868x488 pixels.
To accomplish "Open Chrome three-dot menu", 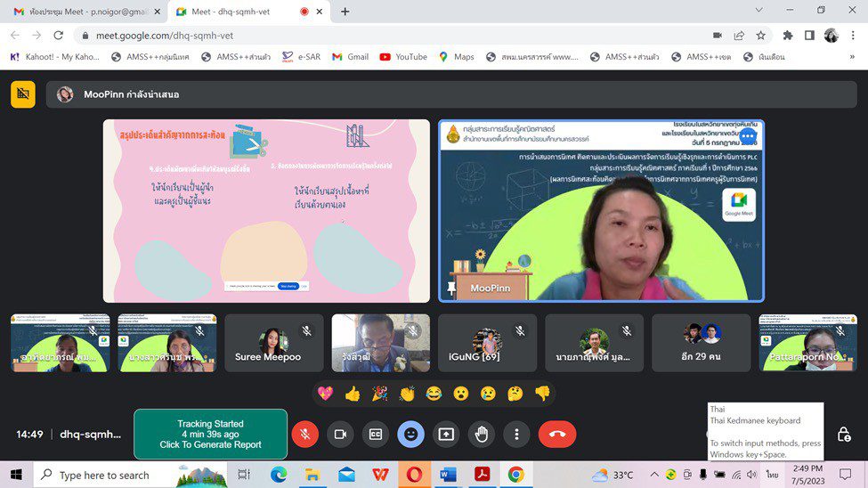I will pos(853,36).
